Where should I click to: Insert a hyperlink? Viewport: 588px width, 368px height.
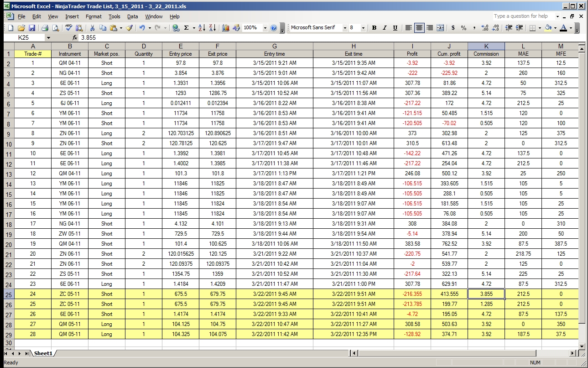click(176, 28)
